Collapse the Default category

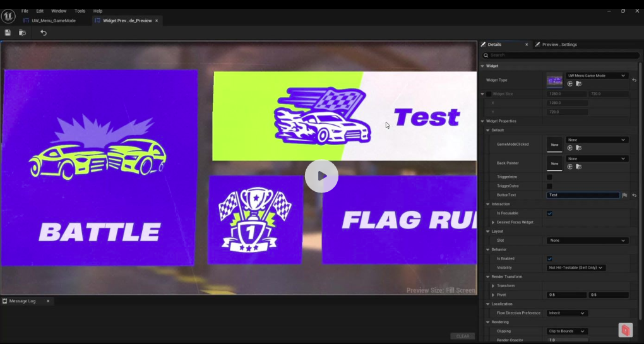click(488, 130)
